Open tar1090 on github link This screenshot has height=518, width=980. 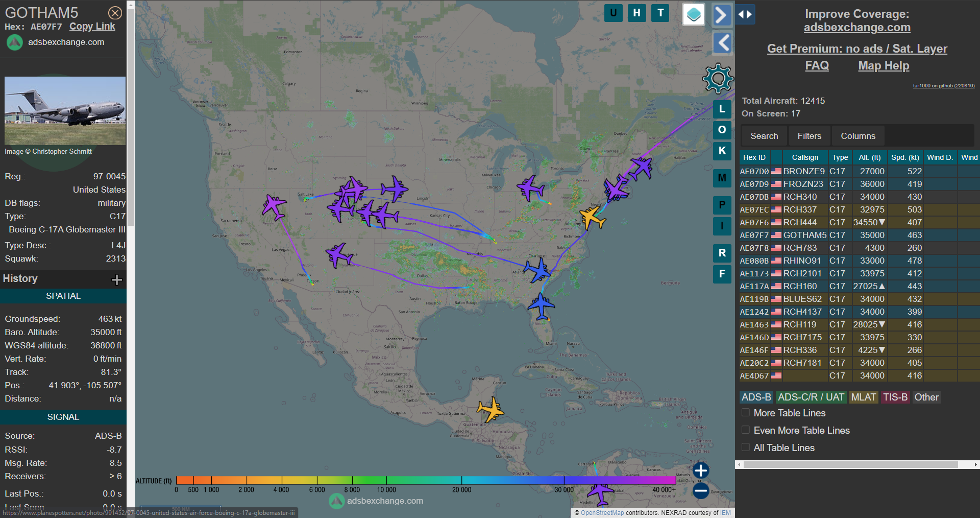point(944,86)
